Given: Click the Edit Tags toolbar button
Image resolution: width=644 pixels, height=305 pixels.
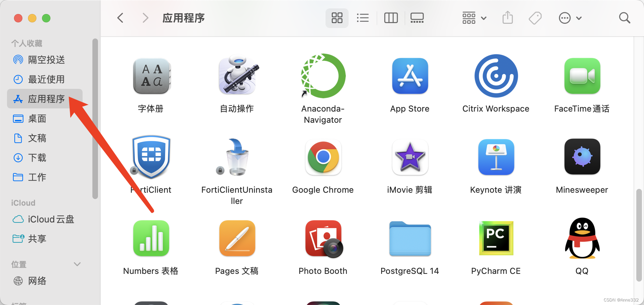Looking at the screenshot, I should [535, 18].
